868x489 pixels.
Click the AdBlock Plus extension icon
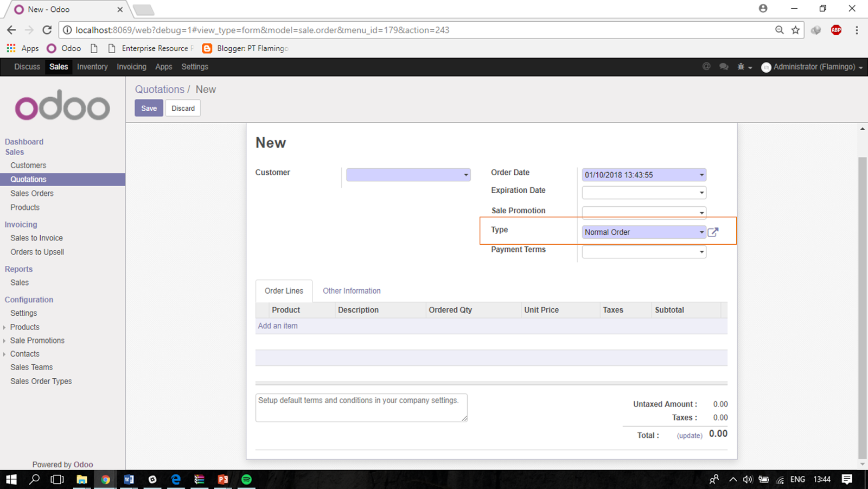[836, 30]
